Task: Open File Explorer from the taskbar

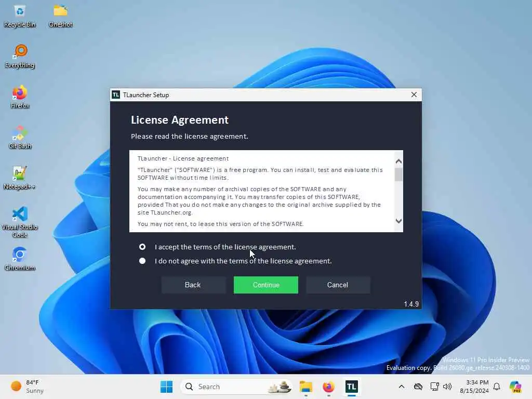Action: coord(305,387)
